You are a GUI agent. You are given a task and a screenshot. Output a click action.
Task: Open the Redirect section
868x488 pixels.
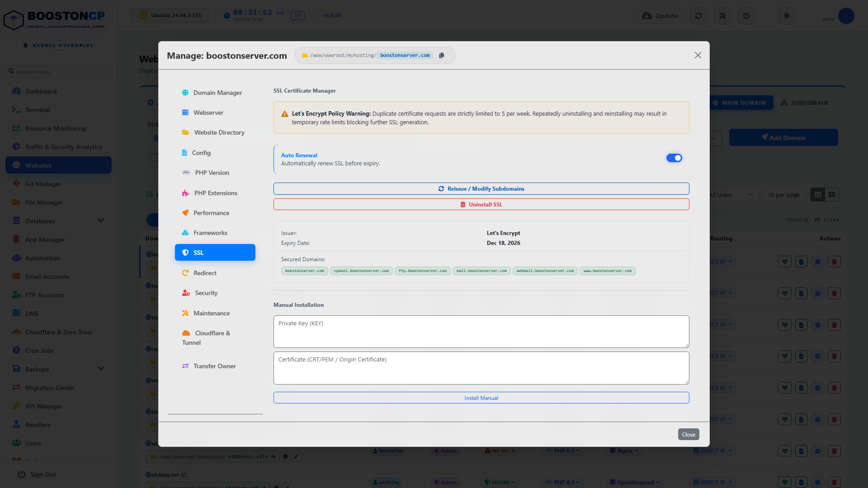(215, 273)
